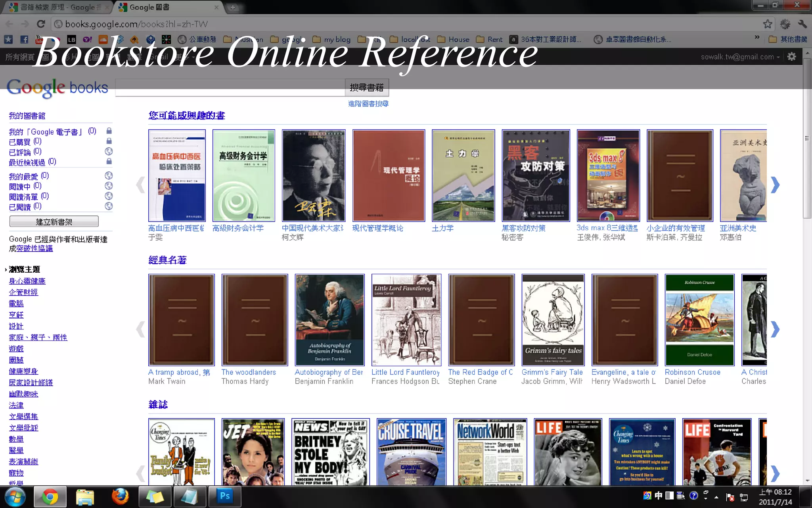Browse the 身心靈健康 subject
The width and height of the screenshot is (812, 508).
(27, 281)
